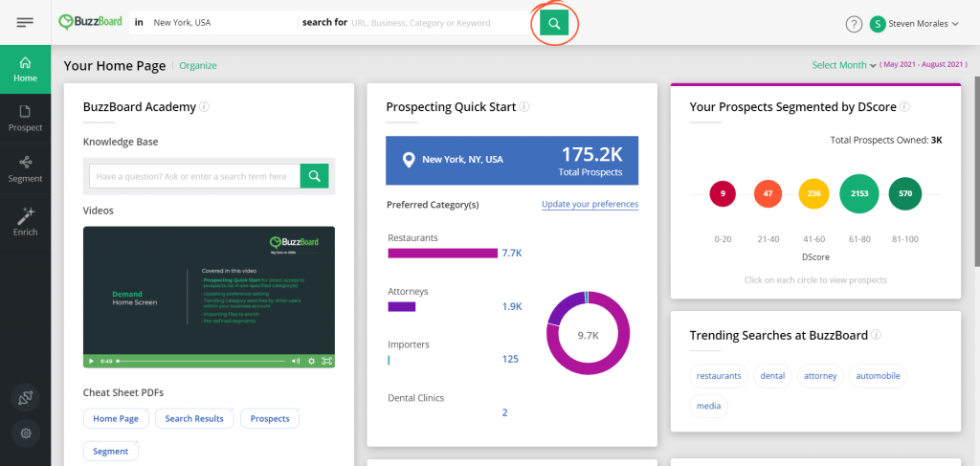The image size is (980, 466).
Task: Click the green DScore circle 2153
Action: pyautogui.click(x=859, y=193)
